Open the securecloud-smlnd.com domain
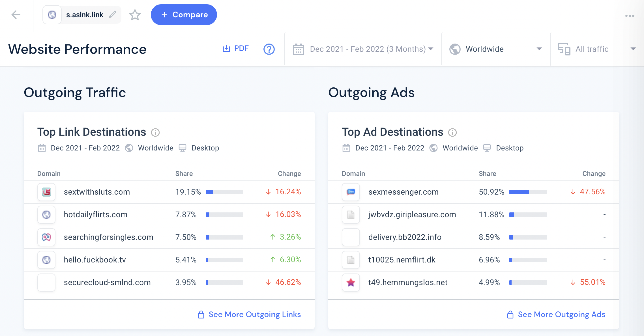Screen dimensions: 644x336 107,283
